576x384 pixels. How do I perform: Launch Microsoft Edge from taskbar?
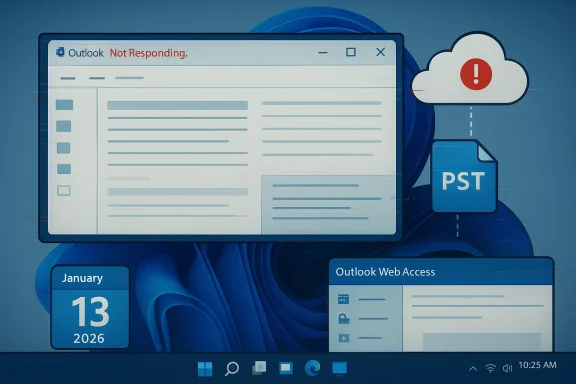(x=313, y=368)
